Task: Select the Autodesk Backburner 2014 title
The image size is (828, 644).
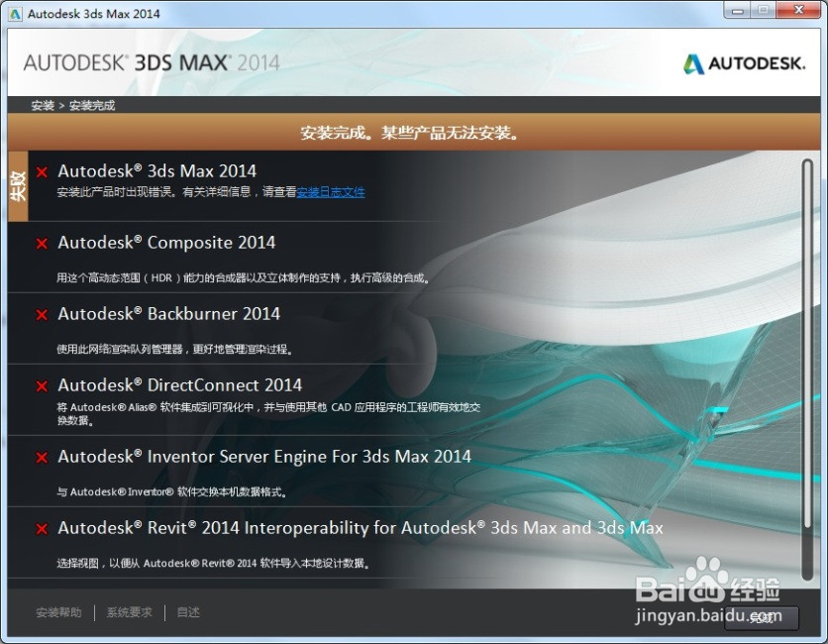Action: (x=169, y=314)
